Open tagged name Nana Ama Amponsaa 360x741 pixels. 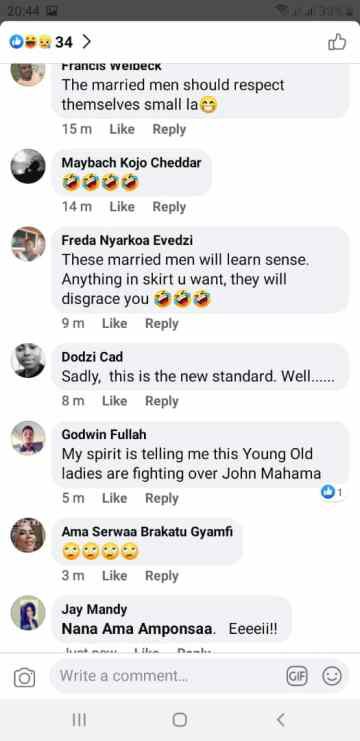[139, 629]
